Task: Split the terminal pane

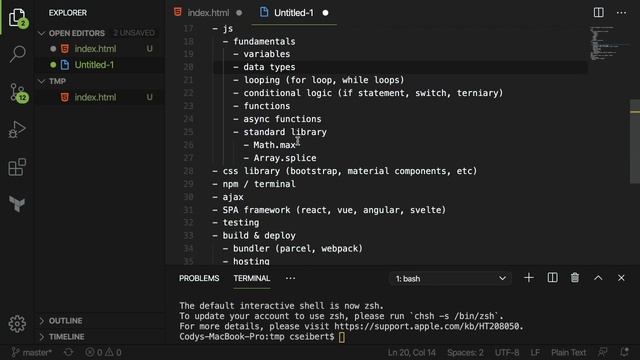Action: pos(552,278)
